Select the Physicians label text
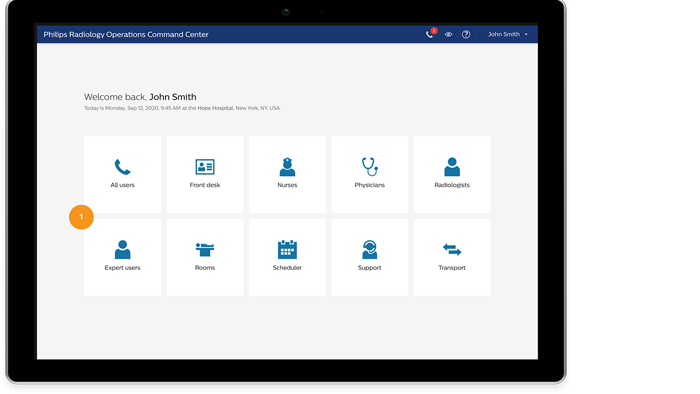The width and height of the screenshot is (700, 394). 370,185
